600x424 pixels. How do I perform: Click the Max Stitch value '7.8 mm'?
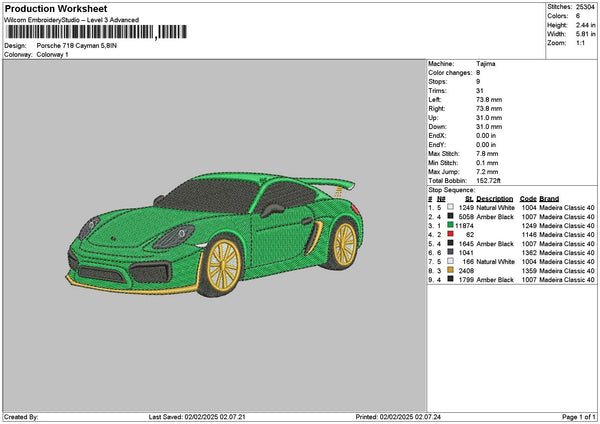tap(487, 154)
